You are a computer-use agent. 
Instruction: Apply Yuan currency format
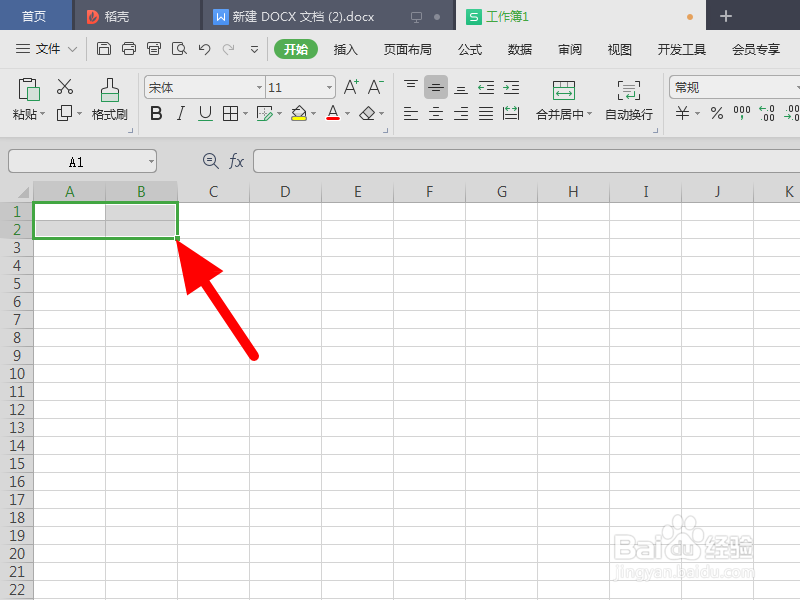click(x=682, y=113)
